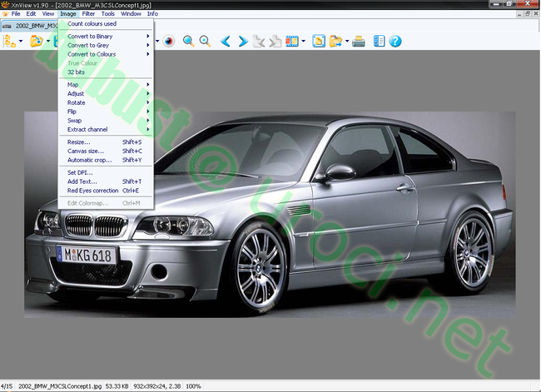Click the filename in the status bar
Viewport: 541px width, 392px height.
pyautogui.click(x=60, y=386)
